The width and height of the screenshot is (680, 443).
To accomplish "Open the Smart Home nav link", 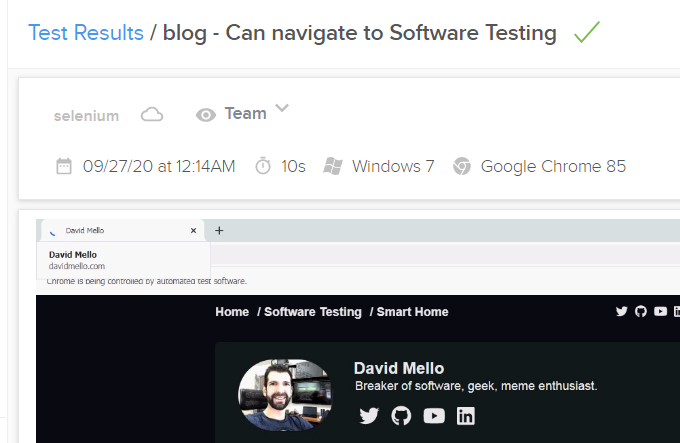I will pyautogui.click(x=412, y=312).
